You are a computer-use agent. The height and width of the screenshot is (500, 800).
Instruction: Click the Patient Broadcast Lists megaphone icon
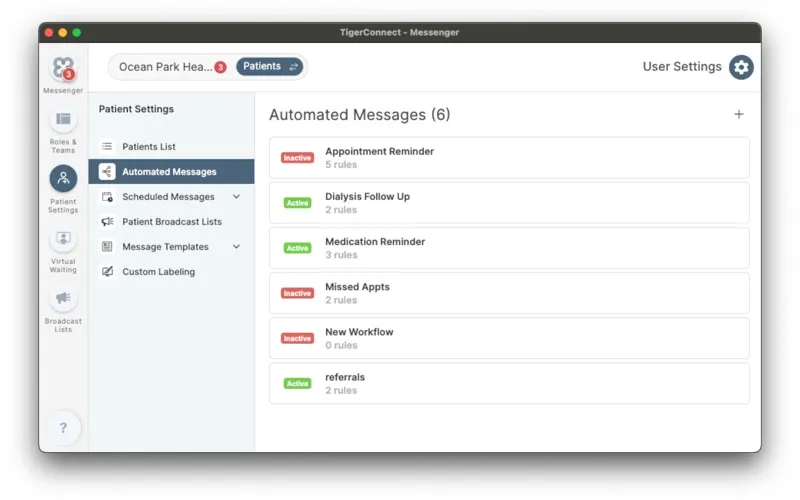pos(107,221)
